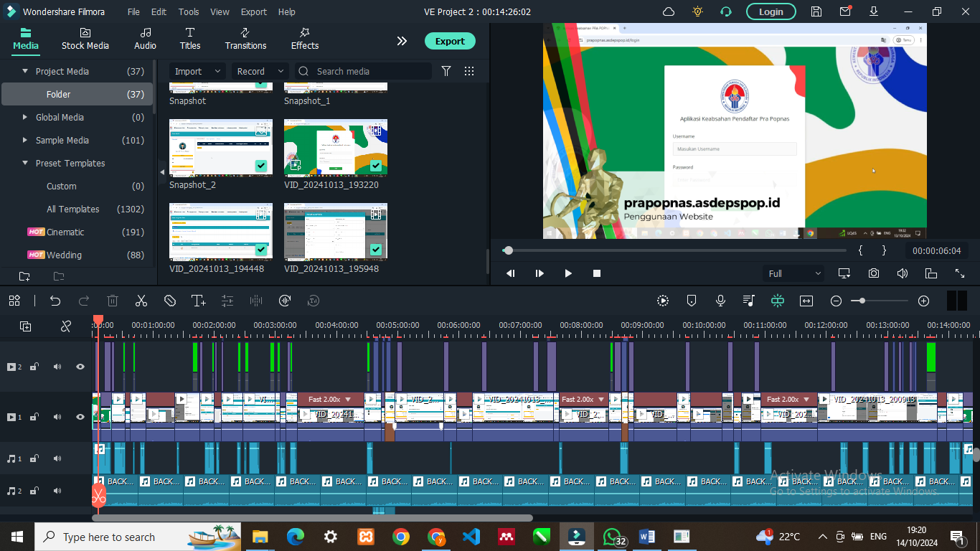Click the undo arrow in the timeline toolbar

55,301
